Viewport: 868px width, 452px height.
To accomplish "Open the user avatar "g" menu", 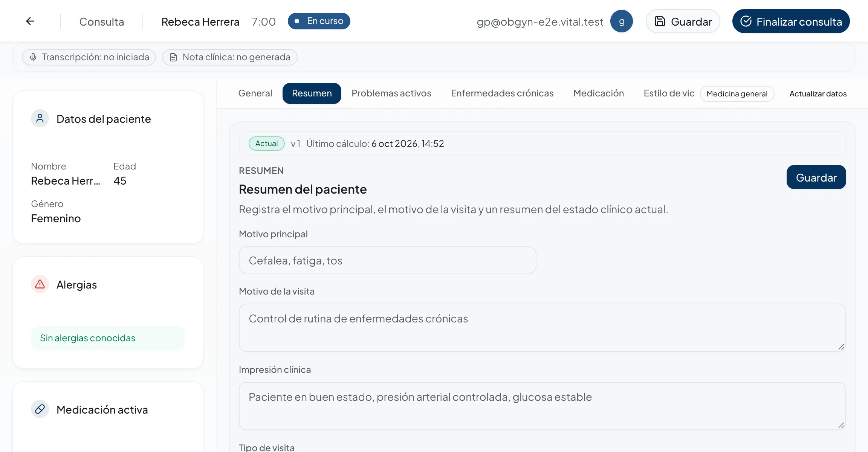I will [x=622, y=21].
